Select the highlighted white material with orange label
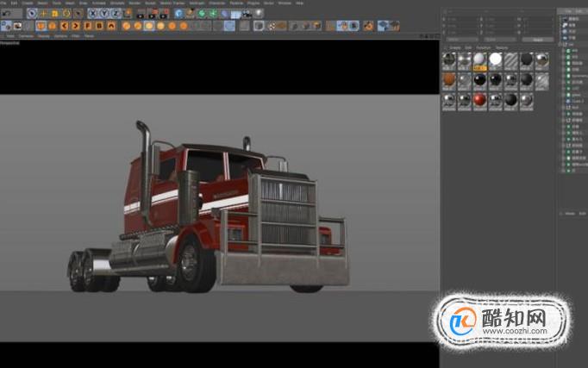 point(479,60)
